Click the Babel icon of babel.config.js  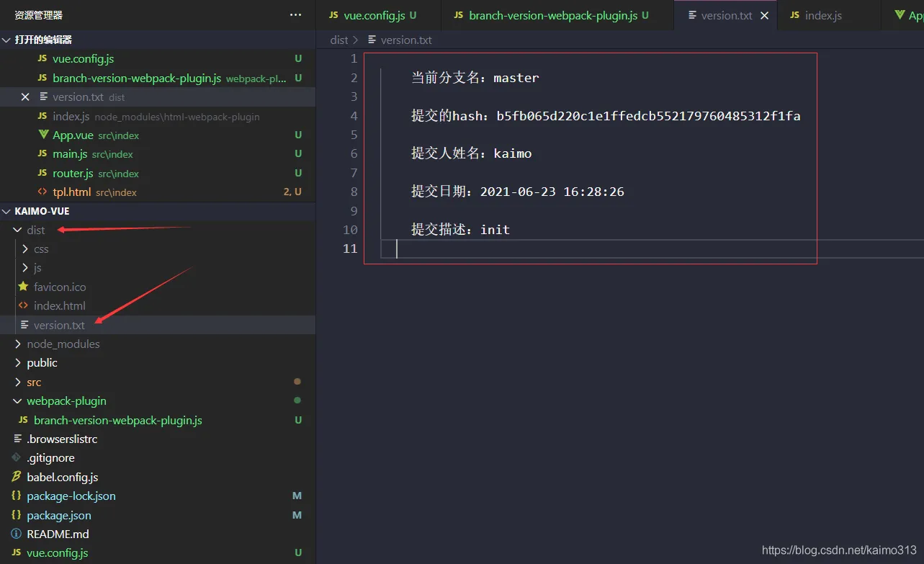pos(16,477)
